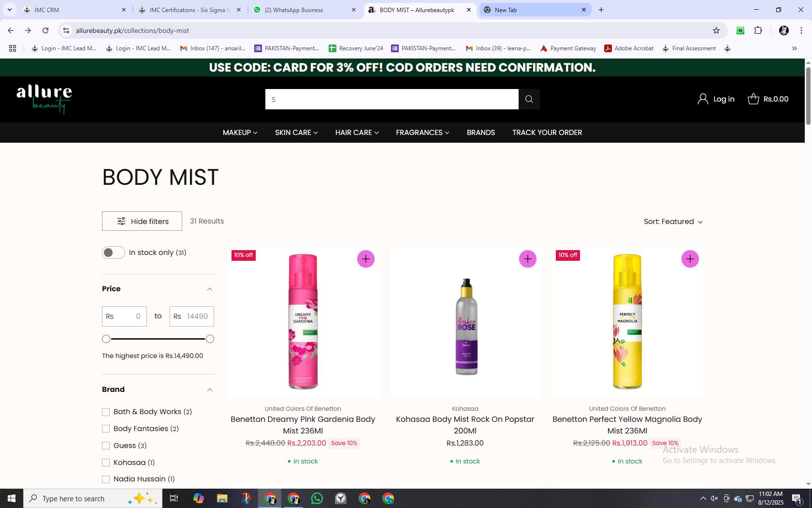Check the Nadia Hussain brand filter

(x=106, y=479)
